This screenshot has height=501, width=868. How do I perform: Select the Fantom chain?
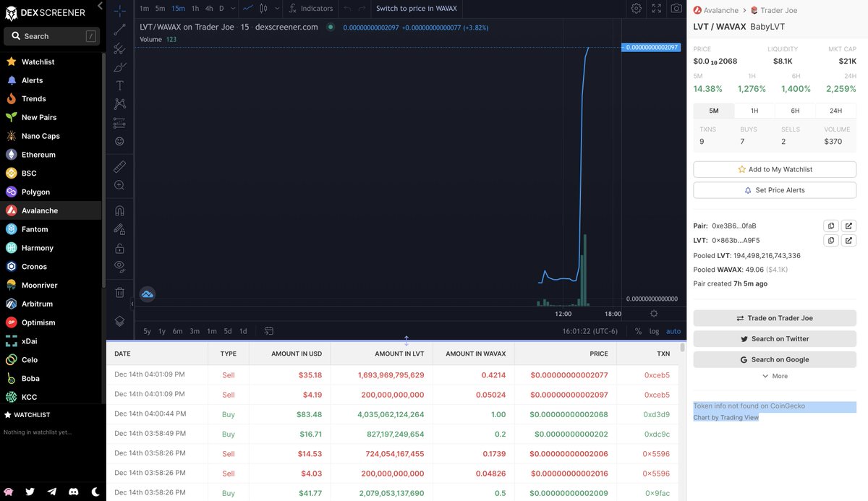coord(51,229)
